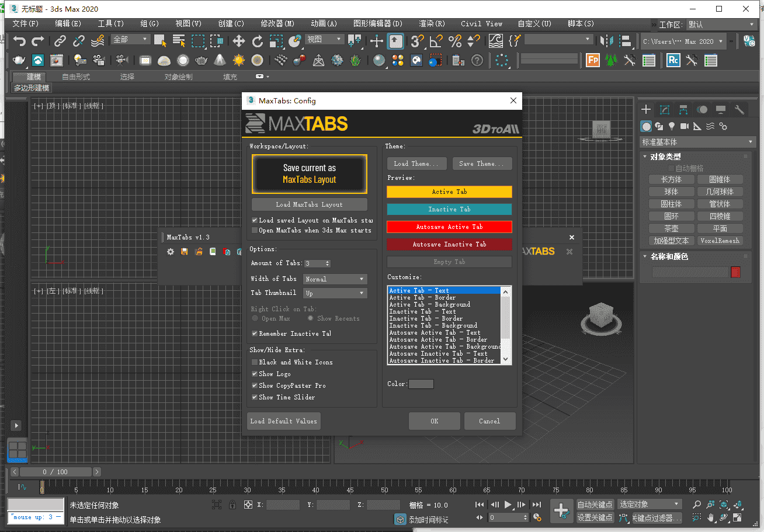Choose the Select and Scale tool
The image size is (764, 532).
tap(276, 41)
